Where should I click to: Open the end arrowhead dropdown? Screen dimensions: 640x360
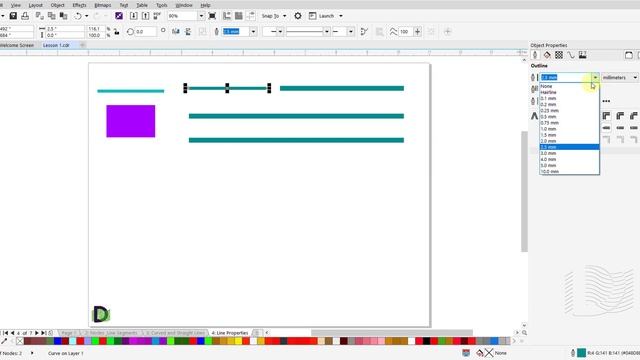coord(351,31)
